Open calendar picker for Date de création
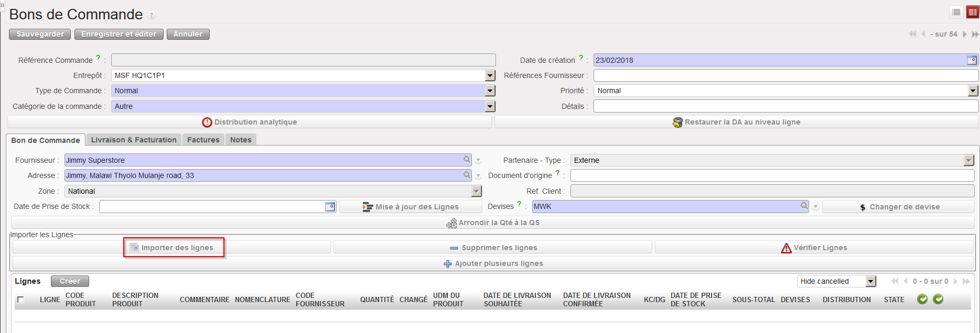 point(972,60)
